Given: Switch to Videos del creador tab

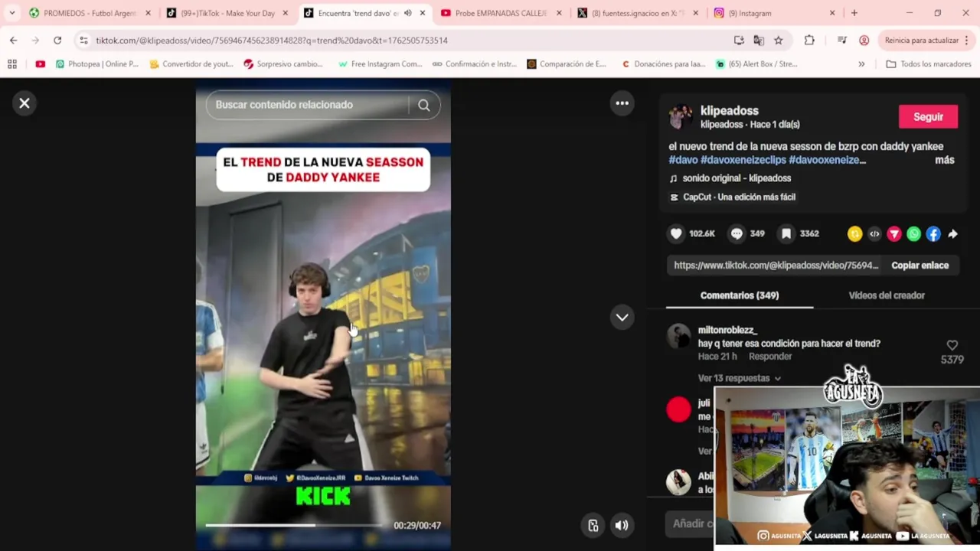Looking at the screenshot, I should [x=887, y=295].
